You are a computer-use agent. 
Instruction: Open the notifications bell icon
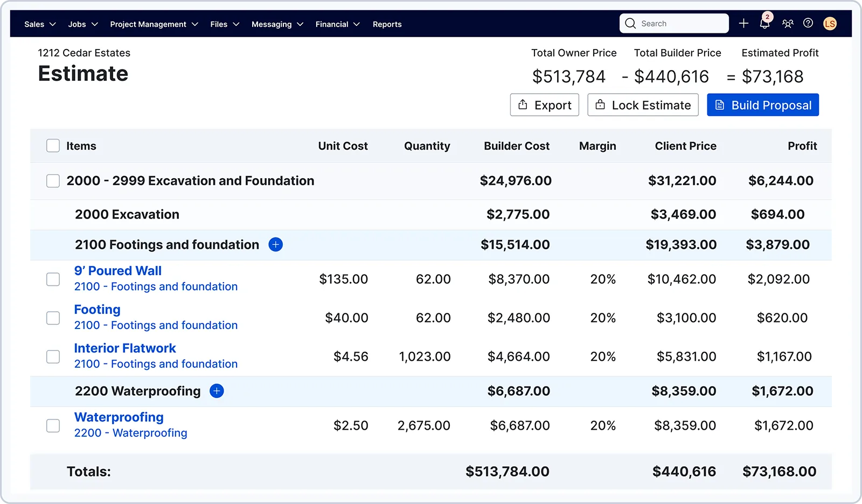(x=764, y=24)
